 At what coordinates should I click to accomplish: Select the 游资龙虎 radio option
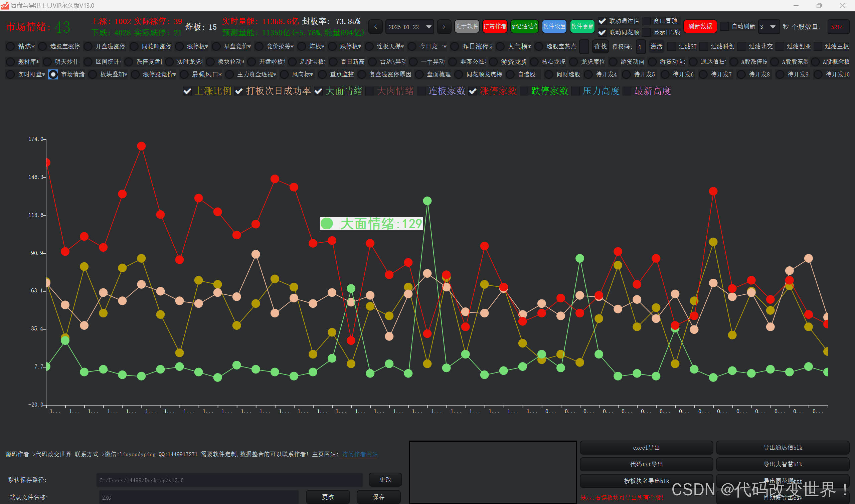(x=493, y=61)
